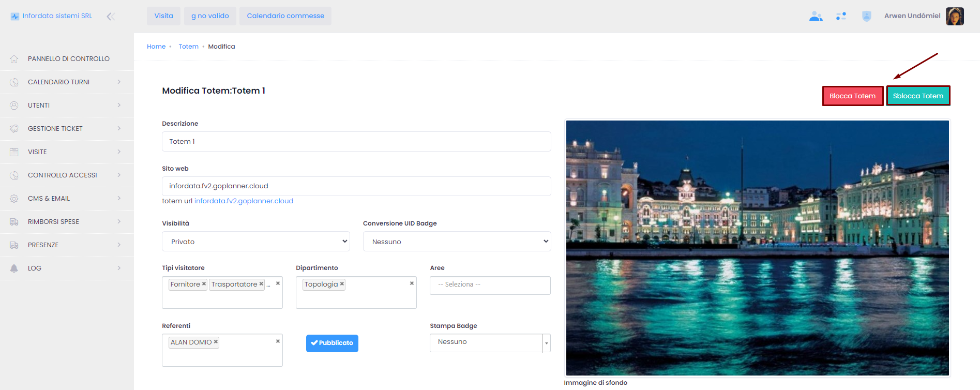Open the Visibilità dropdown
Image resolution: width=980 pixels, height=390 pixels.
255,242
